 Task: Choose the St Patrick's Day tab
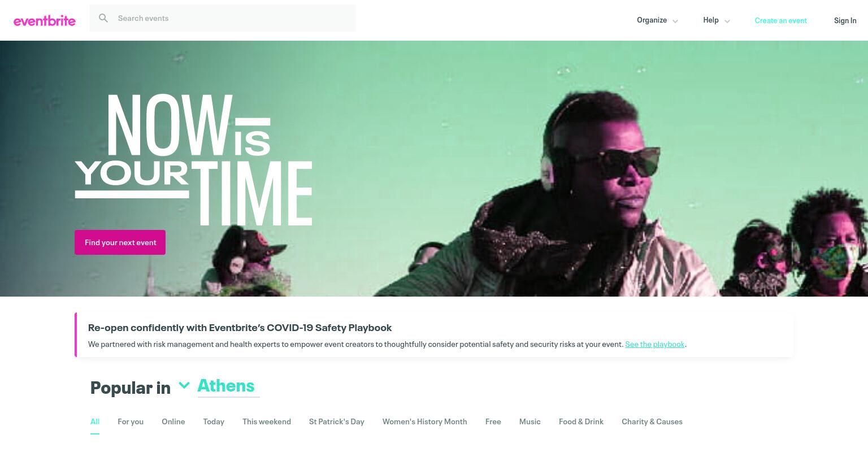pos(337,421)
